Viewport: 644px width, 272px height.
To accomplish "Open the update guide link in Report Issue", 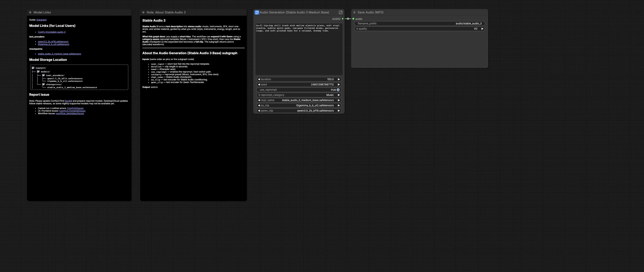I will [x=69, y=101].
